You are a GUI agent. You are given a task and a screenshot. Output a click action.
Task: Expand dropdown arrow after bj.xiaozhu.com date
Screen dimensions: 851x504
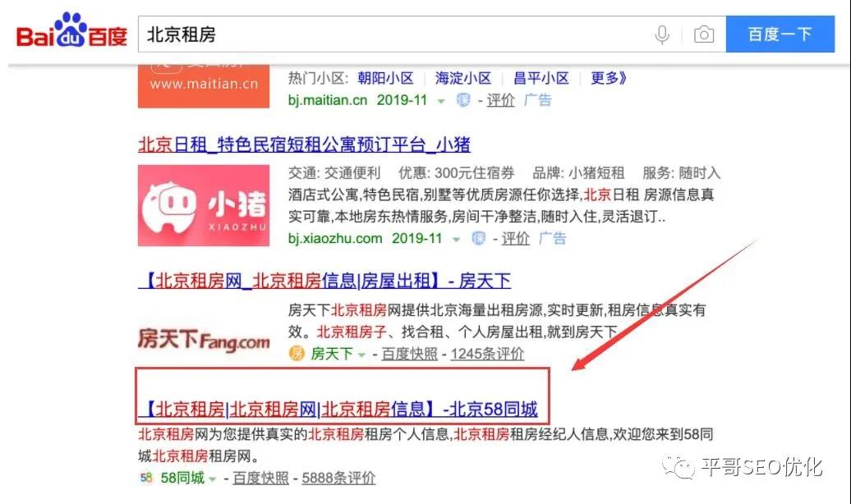(x=456, y=239)
